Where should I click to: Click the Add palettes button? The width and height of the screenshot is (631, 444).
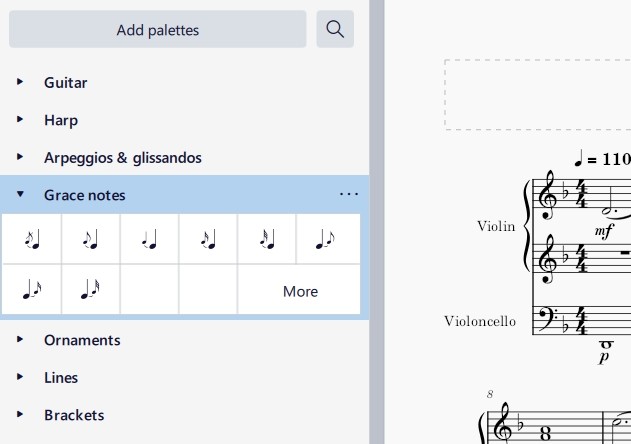click(x=158, y=29)
